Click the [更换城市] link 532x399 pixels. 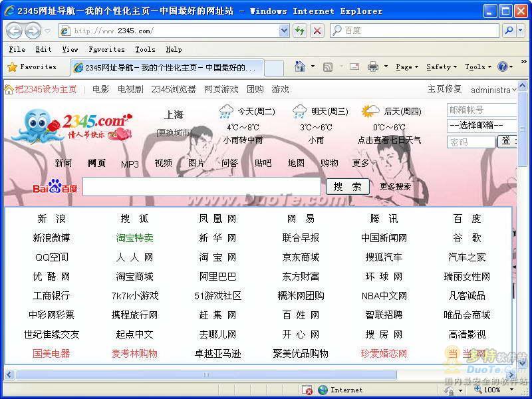tap(174, 132)
